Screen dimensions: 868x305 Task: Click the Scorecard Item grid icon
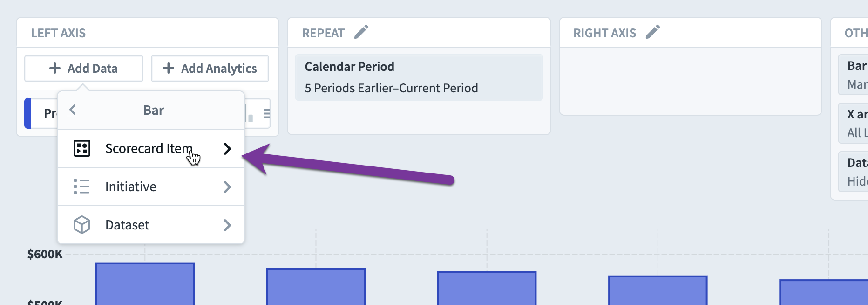(82, 148)
